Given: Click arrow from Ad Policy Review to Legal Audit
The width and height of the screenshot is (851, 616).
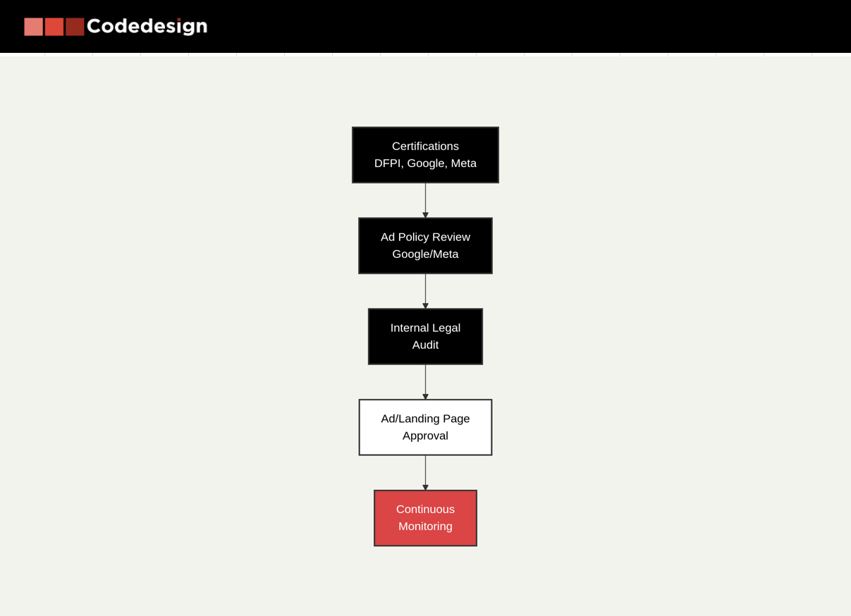Looking at the screenshot, I should (425, 291).
